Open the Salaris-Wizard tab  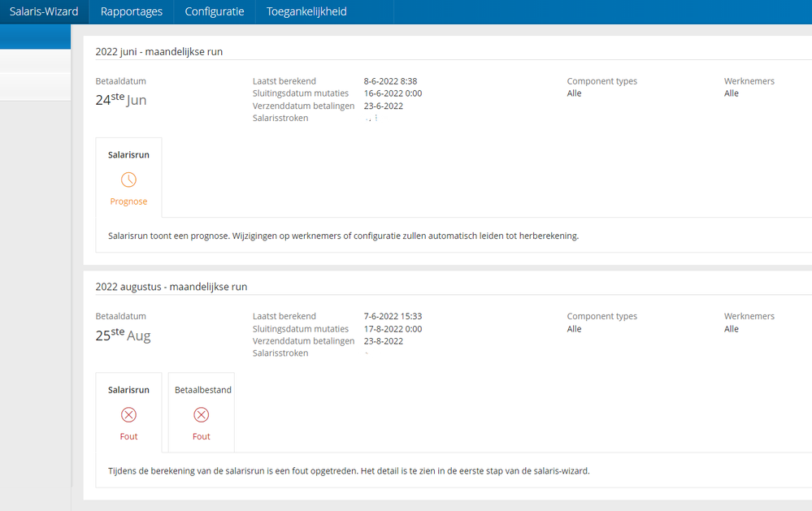point(44,11)
